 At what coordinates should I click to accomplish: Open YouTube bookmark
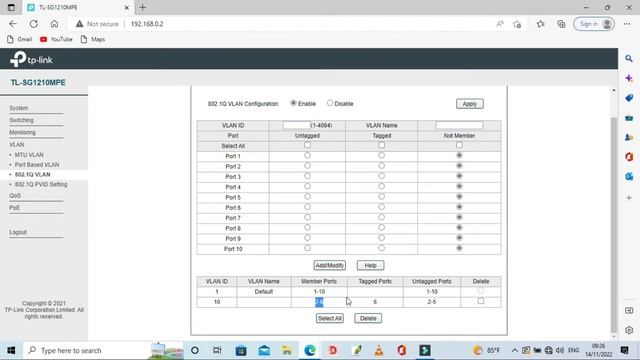click(56, 39)
